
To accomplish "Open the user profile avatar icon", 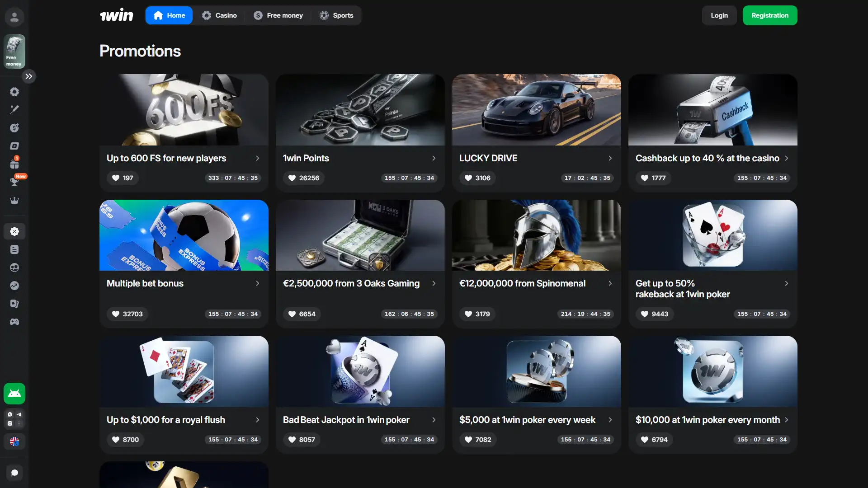I will [x=14, y=17].
